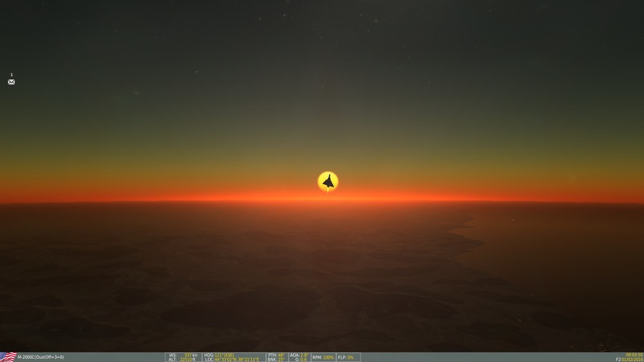Click the aircraft silhouette in the sun
This screenshot has height=362, width=644.
click(328, 182)
